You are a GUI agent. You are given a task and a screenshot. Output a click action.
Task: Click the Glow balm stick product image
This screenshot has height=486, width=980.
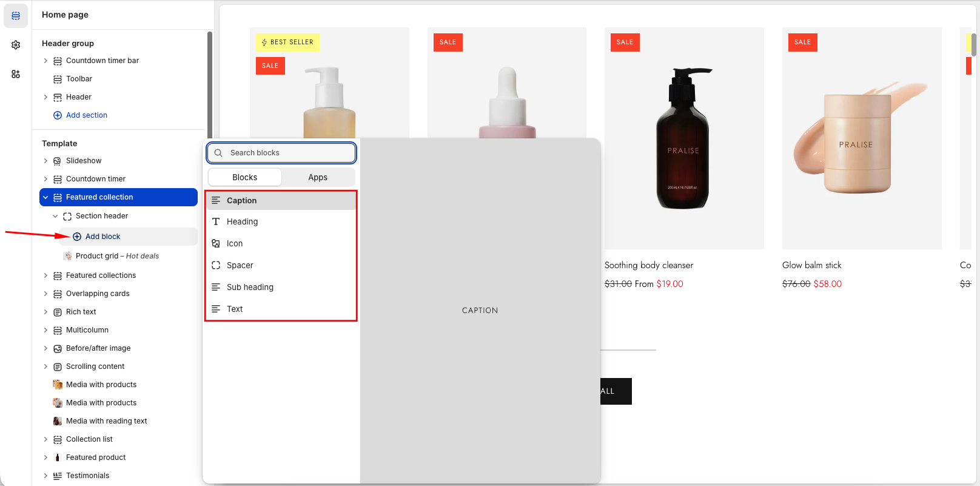click(861, 138)
